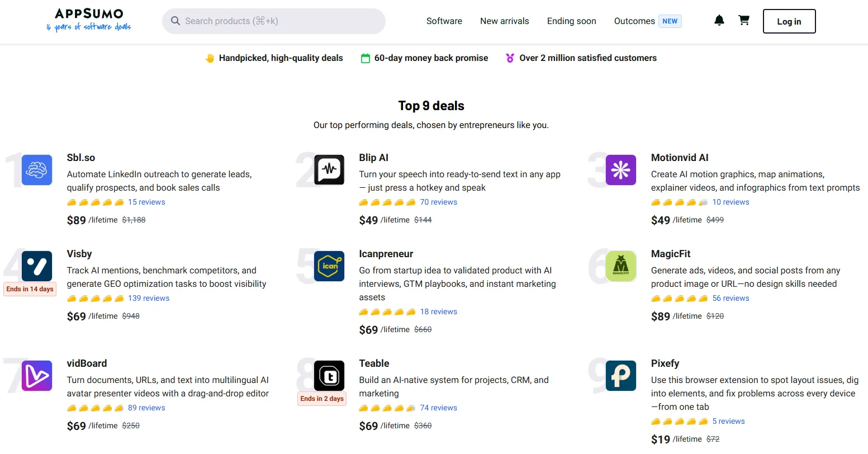Open the Visby product logo

click(36, 266)
